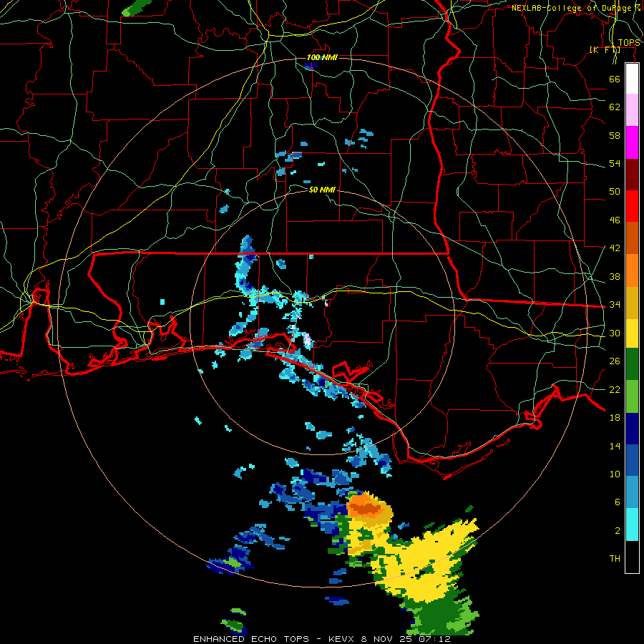Click the 46 scale label
Screen dimensions: 644x644
(615, 220)
